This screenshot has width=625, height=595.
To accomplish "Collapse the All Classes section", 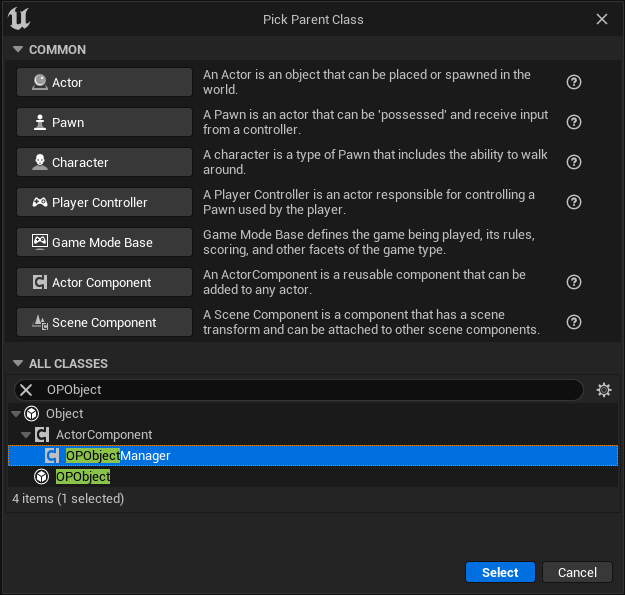I will (x=17, y=364).
